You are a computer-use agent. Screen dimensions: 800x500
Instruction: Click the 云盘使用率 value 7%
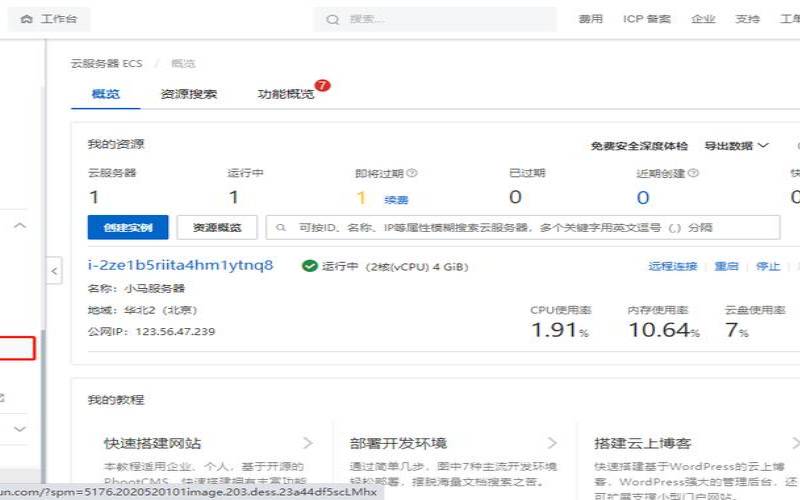tap(737, 330)
